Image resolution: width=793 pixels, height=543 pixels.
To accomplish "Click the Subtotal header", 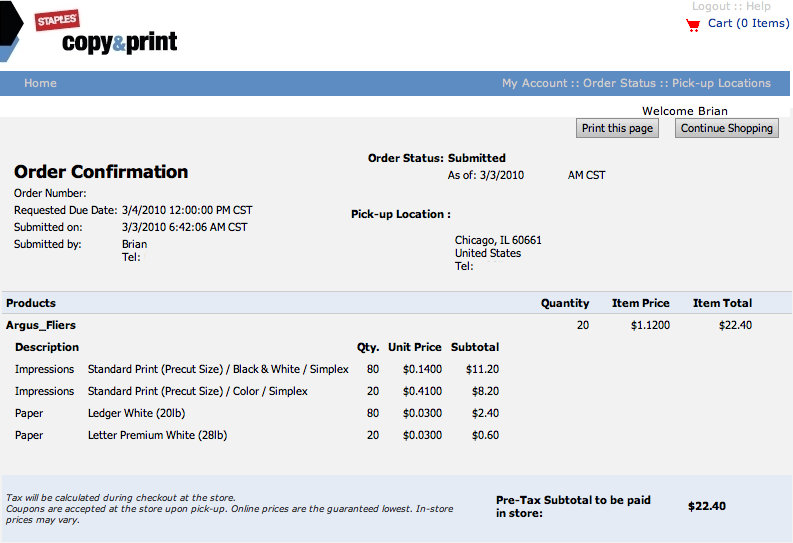I will click(x=475, y=347).
